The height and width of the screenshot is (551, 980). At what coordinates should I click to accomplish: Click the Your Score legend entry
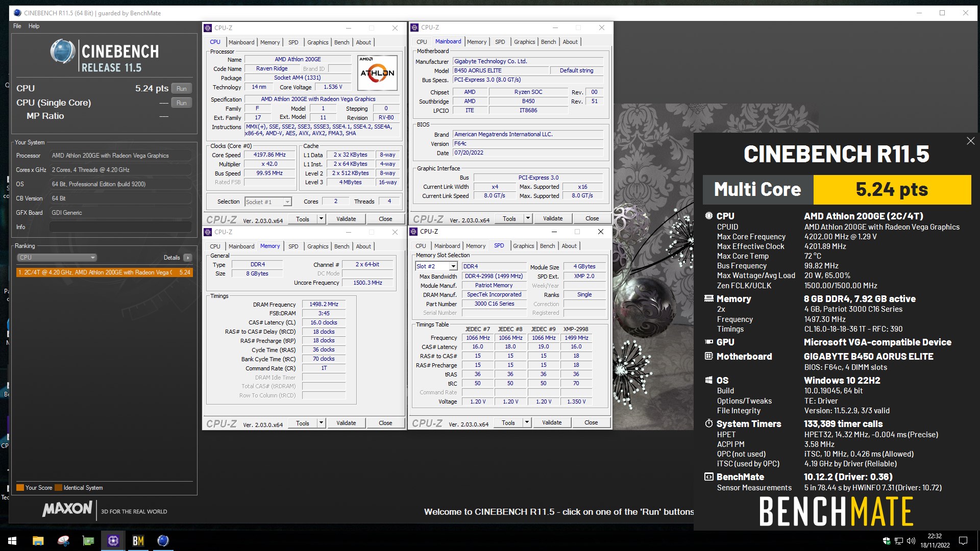34,488
